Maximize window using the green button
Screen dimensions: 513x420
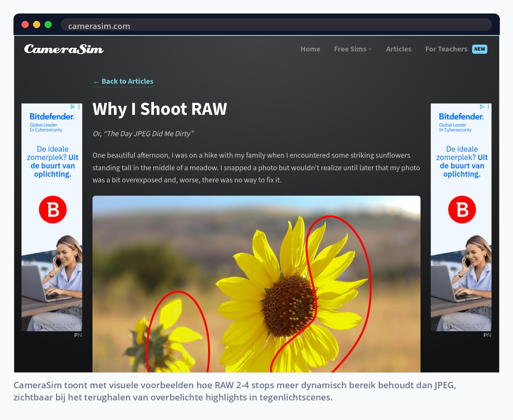(x=48, y=25)
